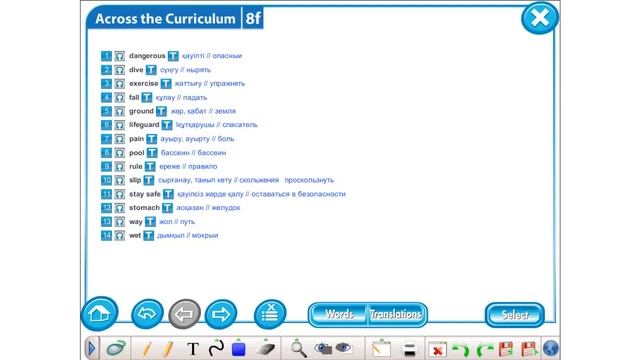Click the translation text for 'pool'

pyautogui.click(x=193, y=153)
